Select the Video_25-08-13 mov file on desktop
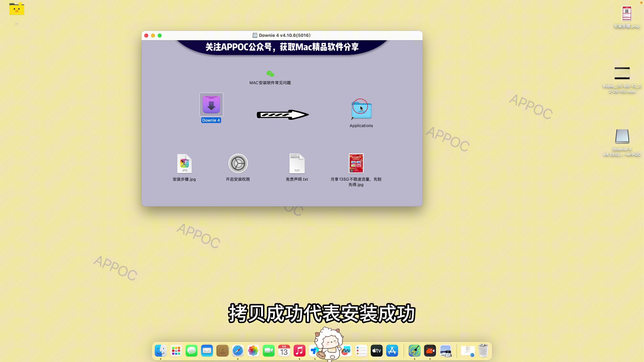644x362 pixels. coord(622,73)
